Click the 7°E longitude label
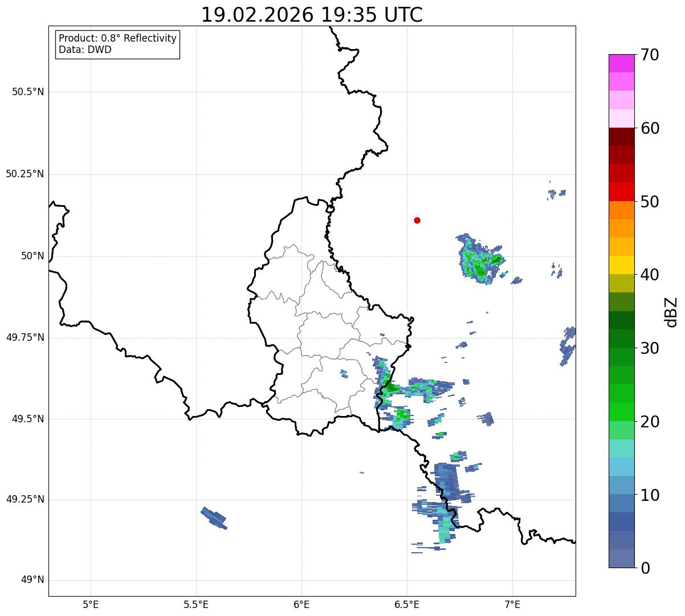 coord(512,604)
